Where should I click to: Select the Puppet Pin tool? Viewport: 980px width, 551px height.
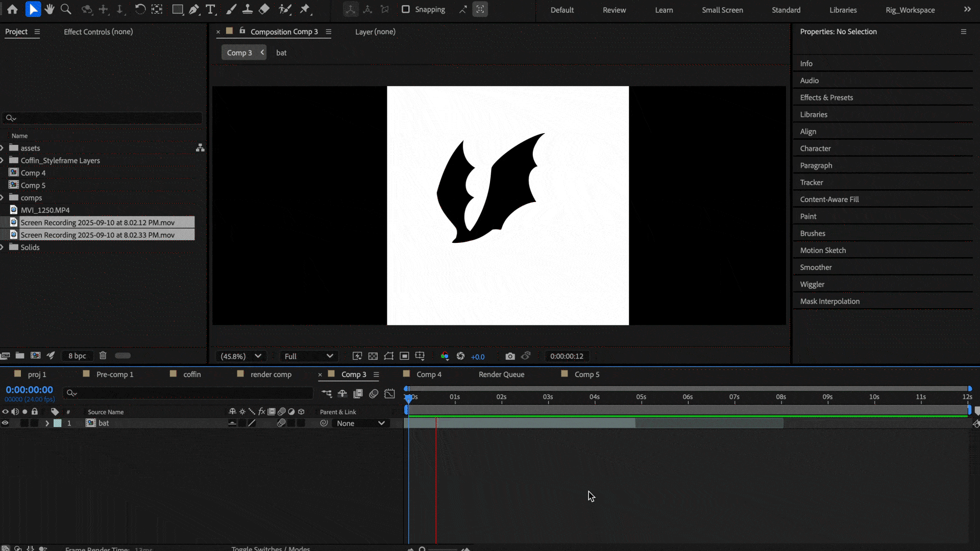click(x=305, y=9)
